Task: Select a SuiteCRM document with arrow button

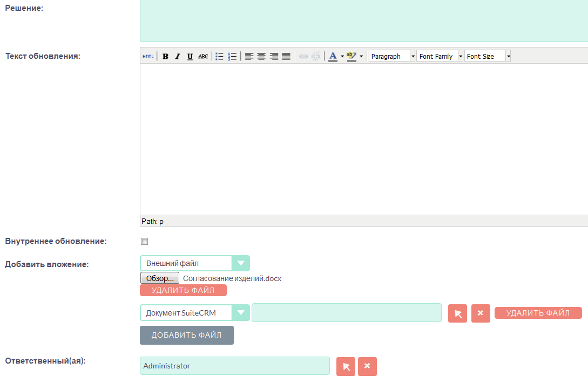Action: point(457,313)
